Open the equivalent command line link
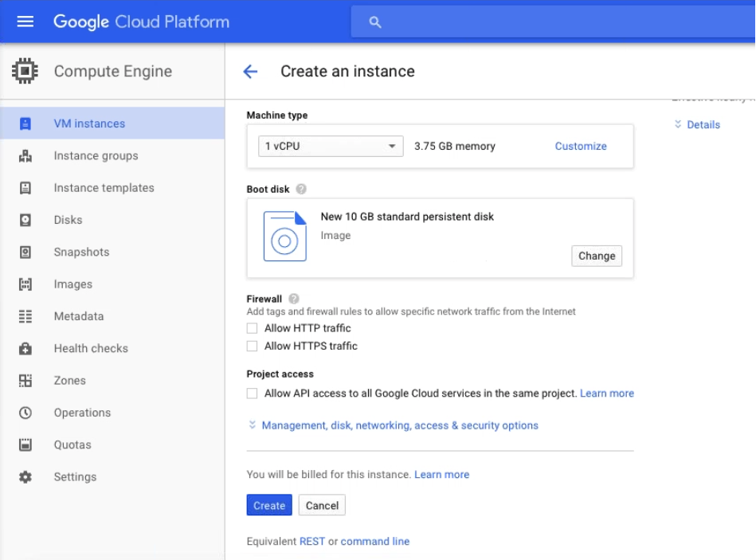 tap(375, 541)
